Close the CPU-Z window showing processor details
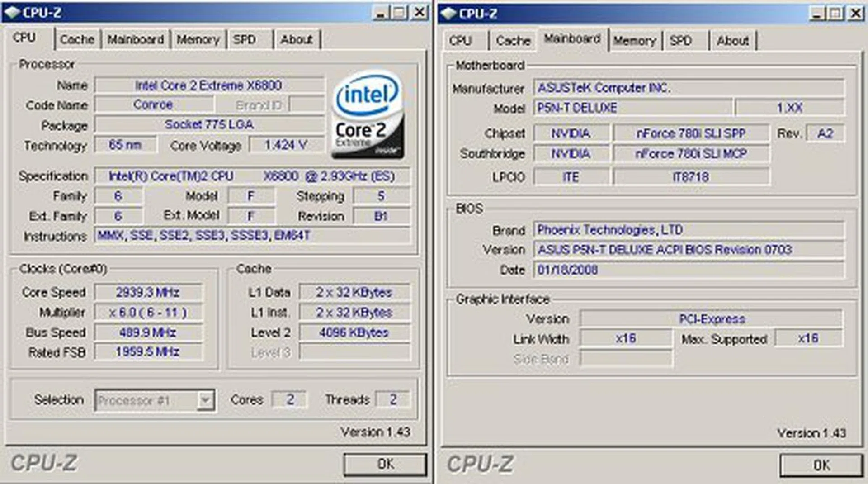868x484 pixels. (x=420, y=13)
